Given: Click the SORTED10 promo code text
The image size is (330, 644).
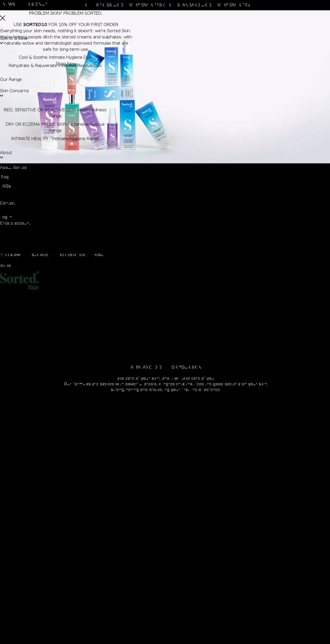Looking at the screenshot, I should 35,25.
